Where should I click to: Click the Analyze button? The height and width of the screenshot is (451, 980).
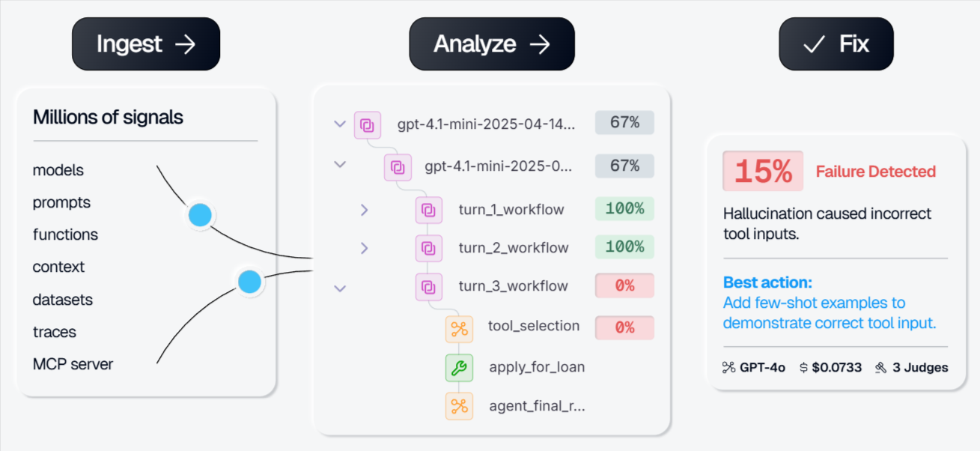tap(491, 43)
